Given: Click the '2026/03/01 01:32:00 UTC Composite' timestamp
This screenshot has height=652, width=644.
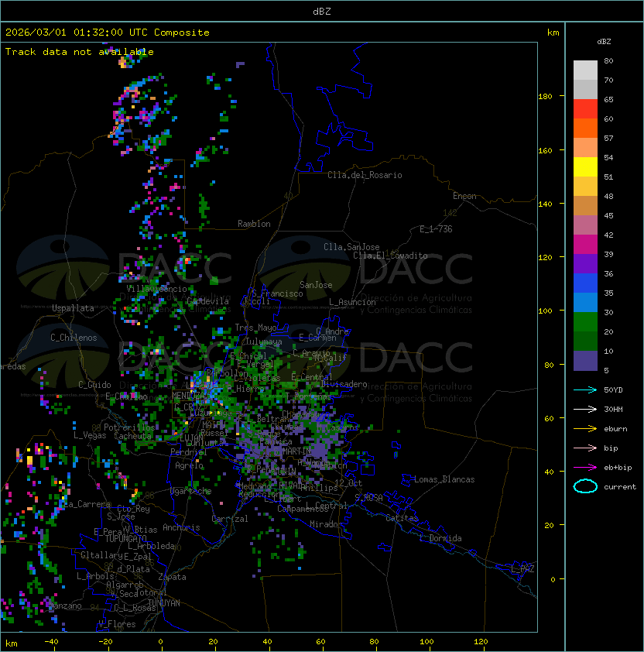Looking at the screenshot, I should coord(108,33).
